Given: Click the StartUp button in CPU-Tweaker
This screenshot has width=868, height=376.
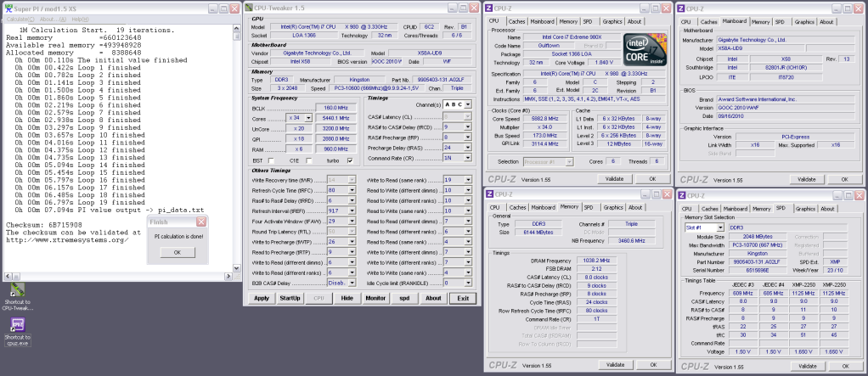Looking at the screenshot, I should [x=290, y=298].
